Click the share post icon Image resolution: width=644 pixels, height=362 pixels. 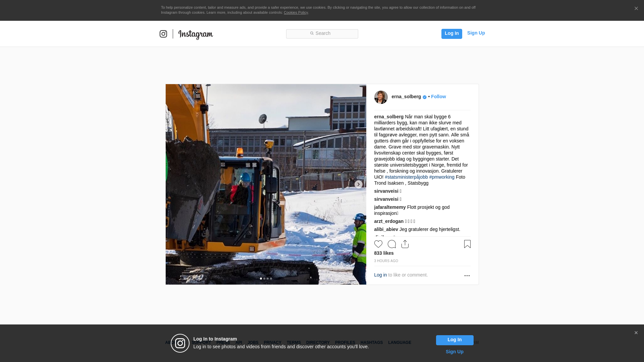click(405, 244)
